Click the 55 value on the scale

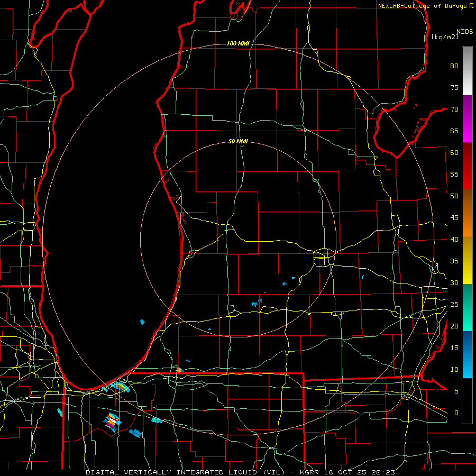454,175
